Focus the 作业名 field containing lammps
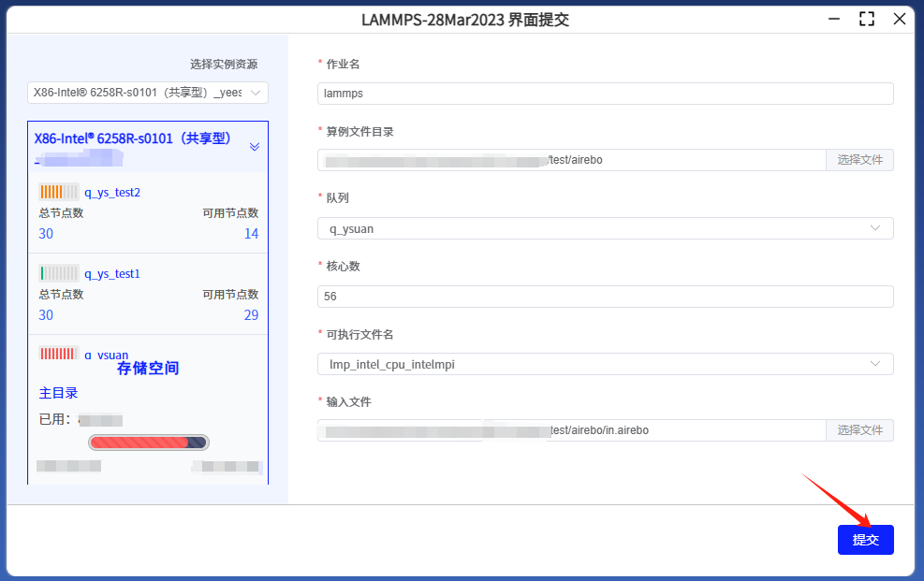The image size is (924, 581). coord(605,94)
